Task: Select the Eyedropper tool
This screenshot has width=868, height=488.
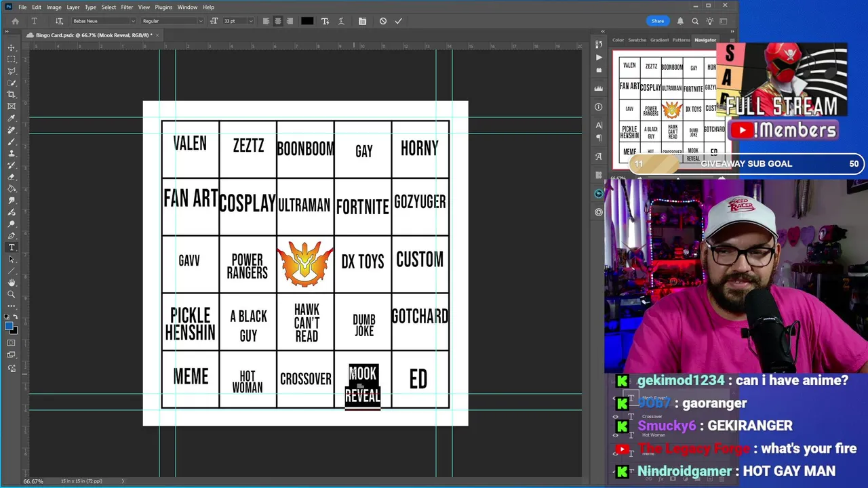Action: [x=12, y=118]
